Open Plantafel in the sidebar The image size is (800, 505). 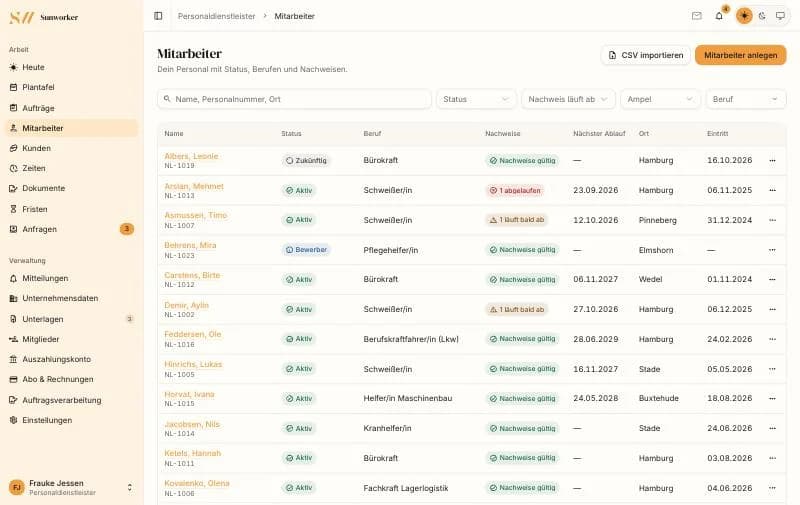click(71, 87)
